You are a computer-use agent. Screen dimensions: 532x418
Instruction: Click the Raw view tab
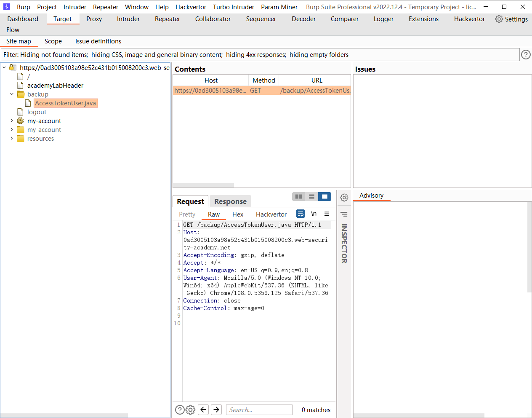point(214,214)
